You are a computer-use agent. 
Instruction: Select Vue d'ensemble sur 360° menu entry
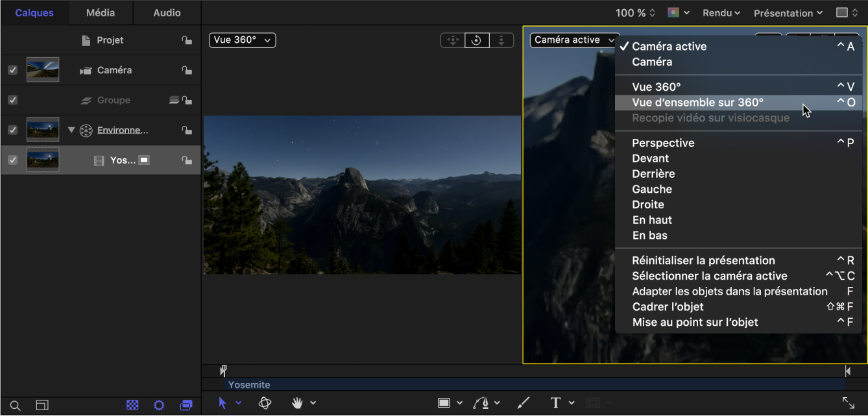697,102
